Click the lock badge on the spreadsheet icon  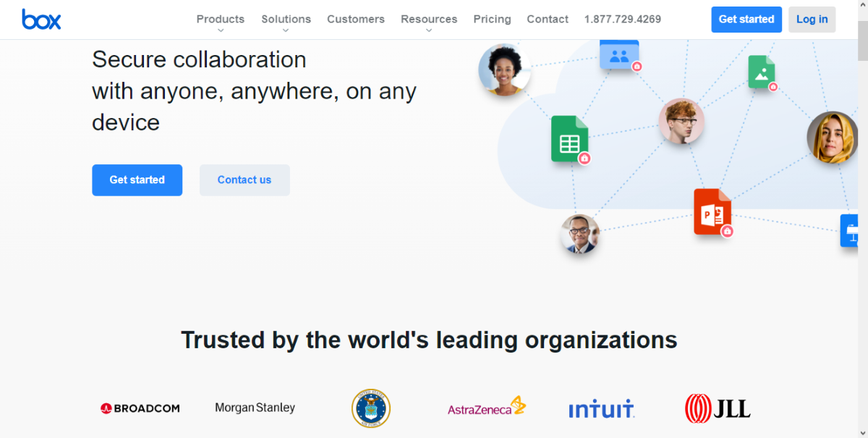[584, 159]
